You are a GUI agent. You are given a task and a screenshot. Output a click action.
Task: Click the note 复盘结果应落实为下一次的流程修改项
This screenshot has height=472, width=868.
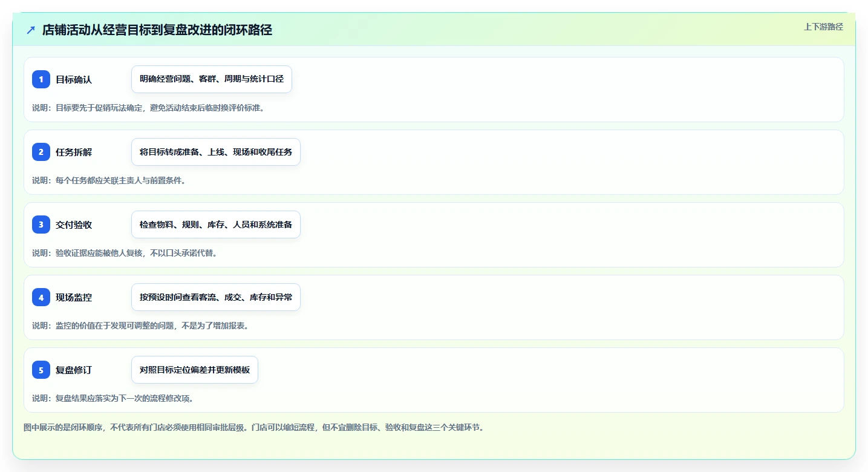[x=122, y=398]
